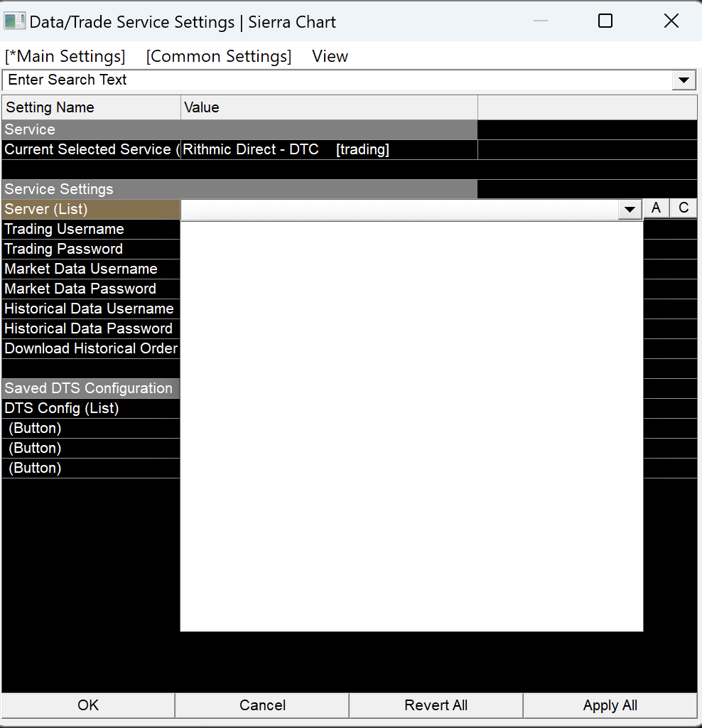702x728 pixels.
Task: Click the Rithmic Direct - DTC value
Action: 329,149
